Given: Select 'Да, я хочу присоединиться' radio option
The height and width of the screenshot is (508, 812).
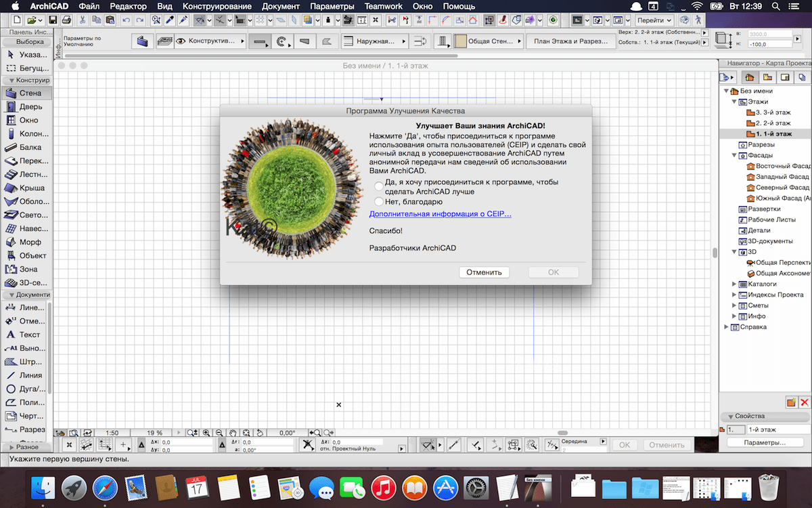Looking at the screenshot, I should point(379,186).
